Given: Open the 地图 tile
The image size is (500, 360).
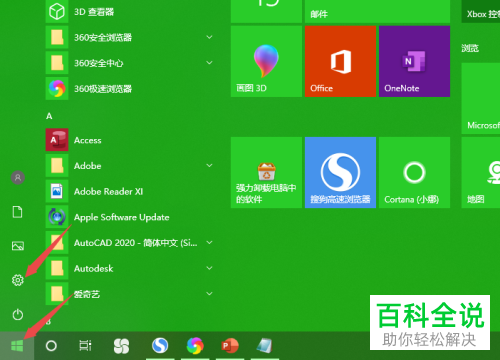Looking at the screenshot, I should point(481,172).
